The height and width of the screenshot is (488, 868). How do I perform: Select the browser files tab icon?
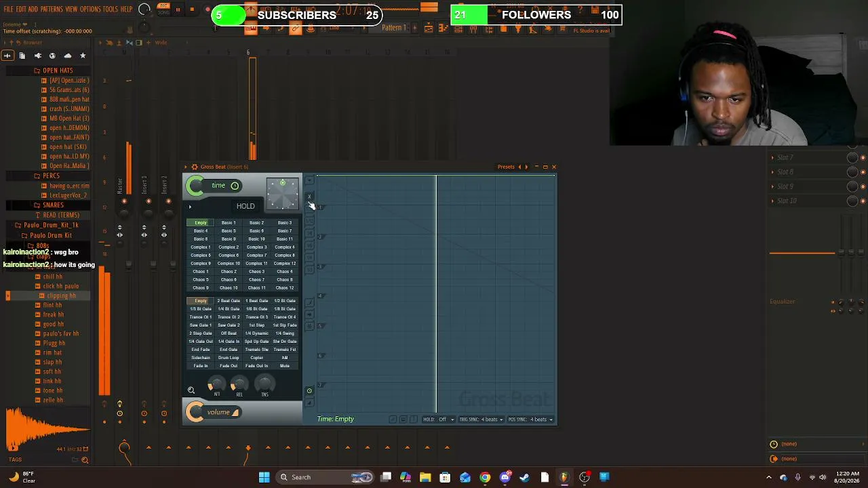click(x=22, y=56)
